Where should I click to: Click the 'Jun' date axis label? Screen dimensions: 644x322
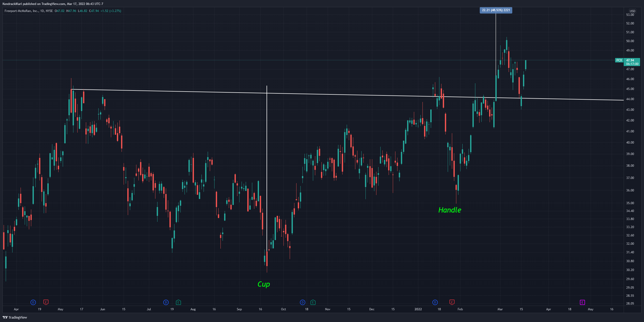coord(103,309)
